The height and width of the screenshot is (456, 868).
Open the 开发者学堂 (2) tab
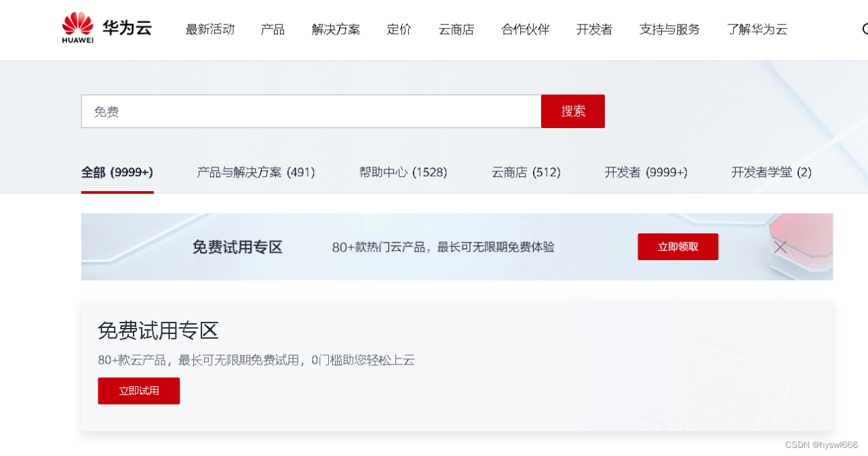click(772, 173)
